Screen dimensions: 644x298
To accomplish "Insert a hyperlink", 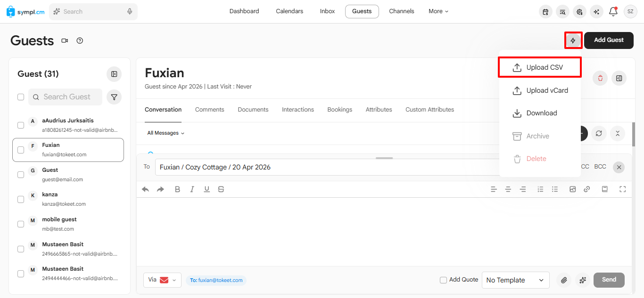I will tap(587, 189).
